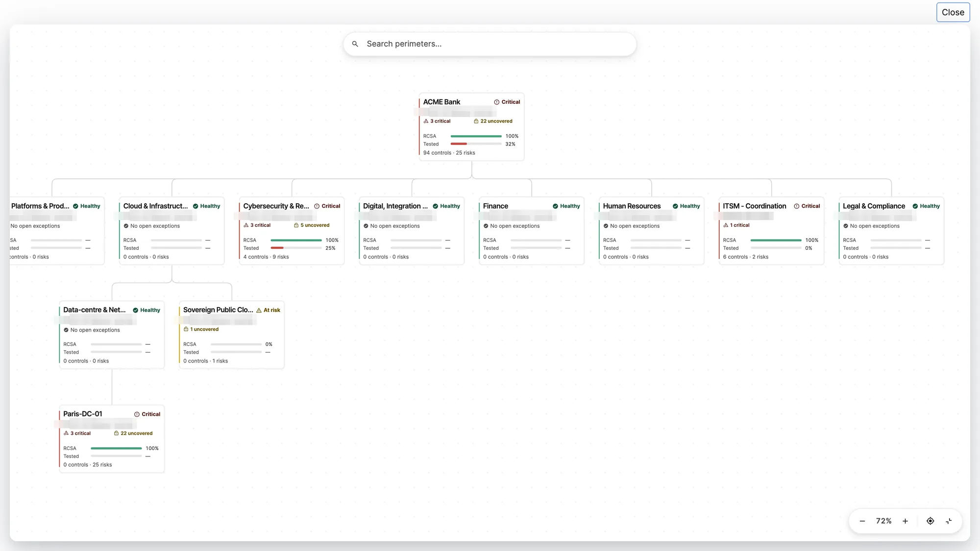This screenshot has height=551, width=980.
Task: Open the ACME Bank card title
Action: click(441, 102)
